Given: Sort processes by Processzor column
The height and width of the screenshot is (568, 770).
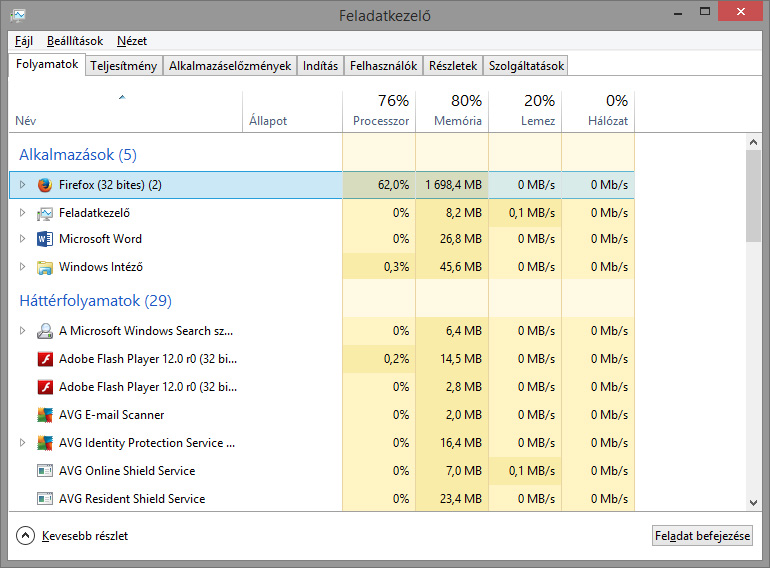Looking at the screenshot, I should [x=379, y=111].
